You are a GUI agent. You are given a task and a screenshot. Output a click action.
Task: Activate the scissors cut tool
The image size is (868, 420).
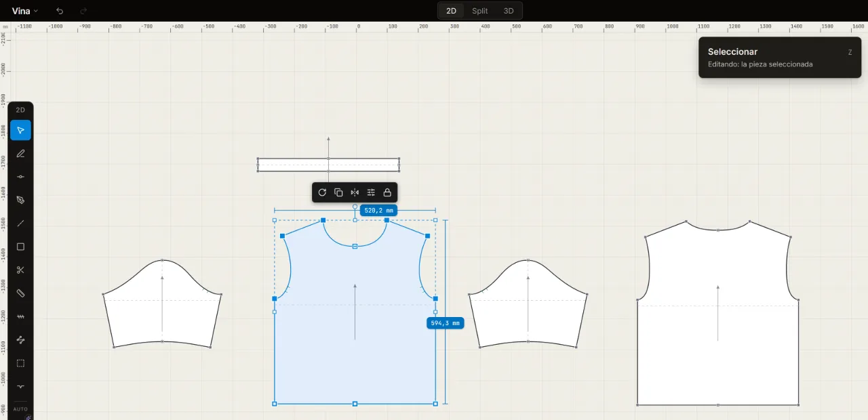coord(20,270)
